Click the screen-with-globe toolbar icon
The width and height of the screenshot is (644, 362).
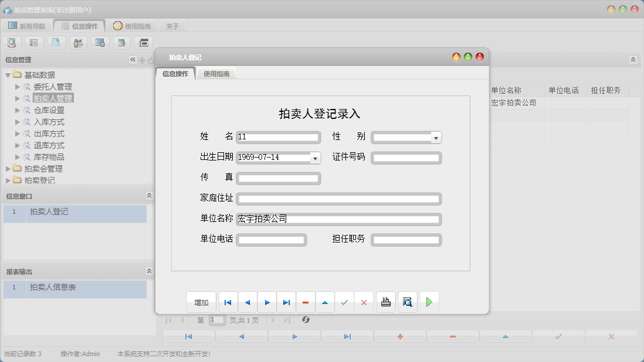coord(100,42)
